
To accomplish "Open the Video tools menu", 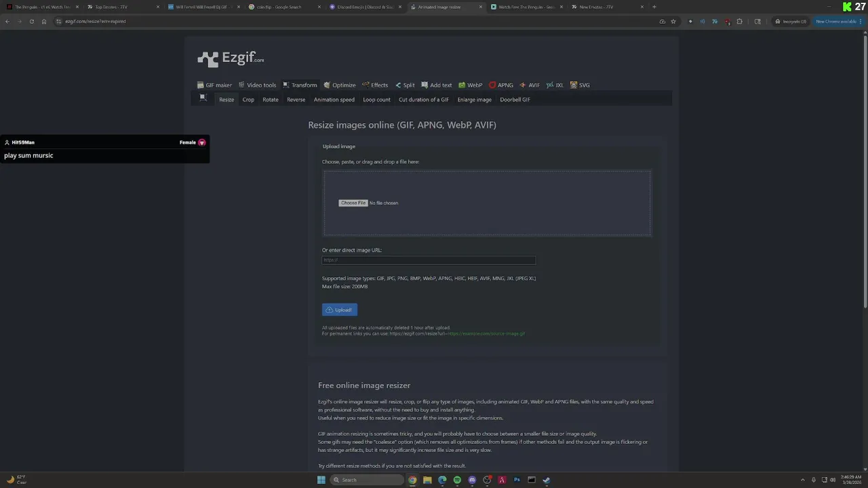I will [x=257, y=85].
